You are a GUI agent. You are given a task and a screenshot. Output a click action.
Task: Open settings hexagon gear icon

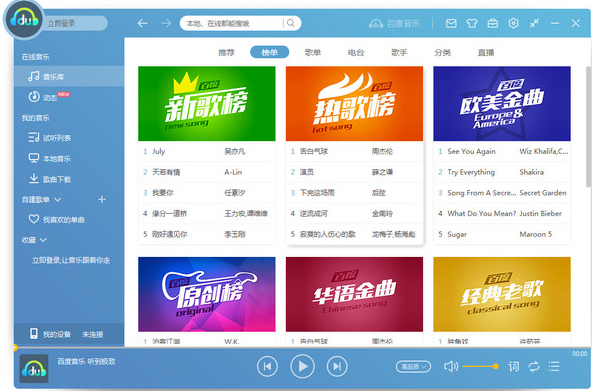tap(513, 23)
